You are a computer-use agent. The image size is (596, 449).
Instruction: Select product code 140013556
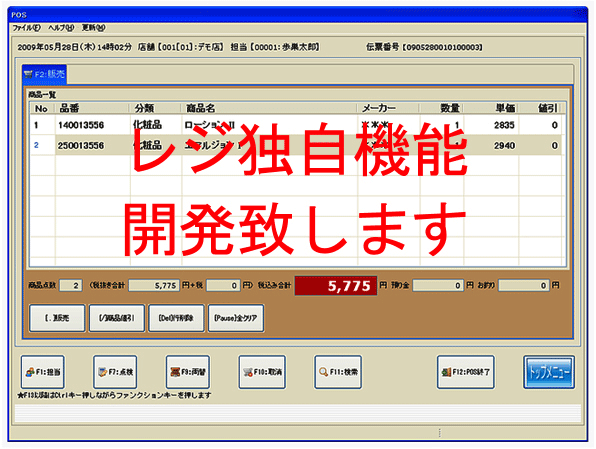(x=81, y=125)
